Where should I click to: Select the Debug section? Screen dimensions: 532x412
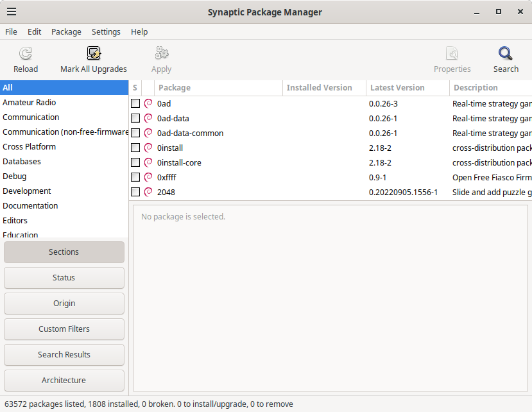(x=64, y=176)
